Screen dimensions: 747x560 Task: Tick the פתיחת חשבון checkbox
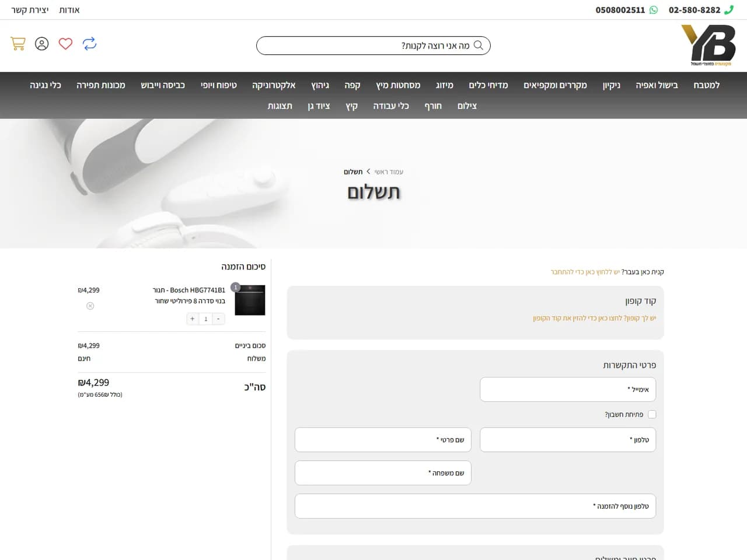coord(652,414)
